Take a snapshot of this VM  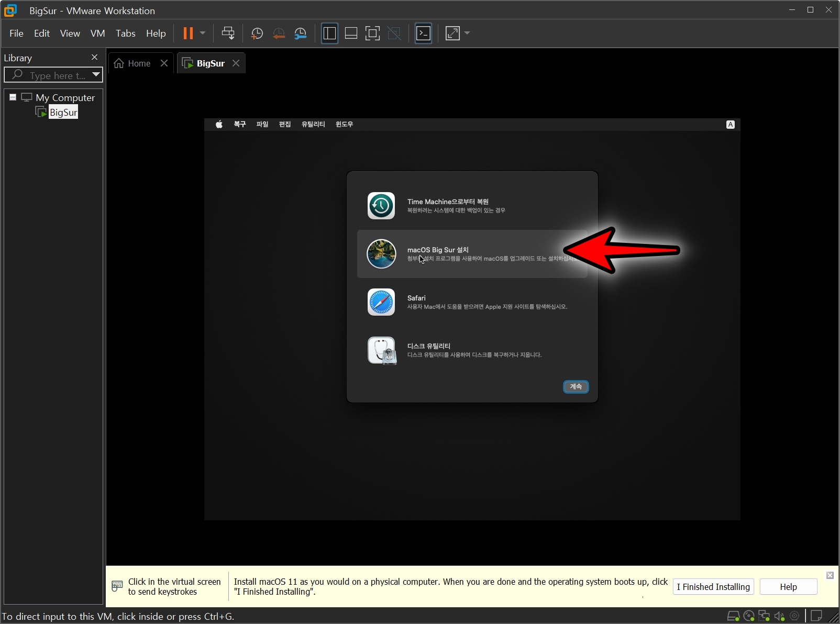click(x=257, y=34)
